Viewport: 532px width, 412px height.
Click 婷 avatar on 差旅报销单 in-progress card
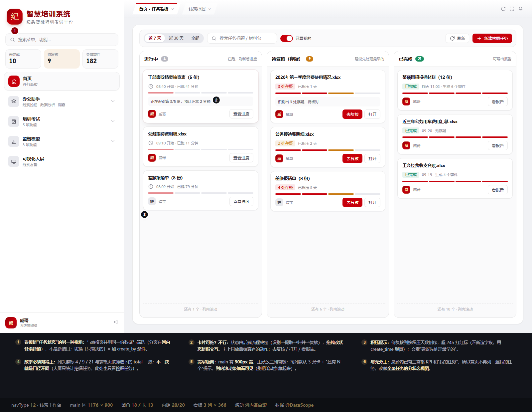(152, 201)
